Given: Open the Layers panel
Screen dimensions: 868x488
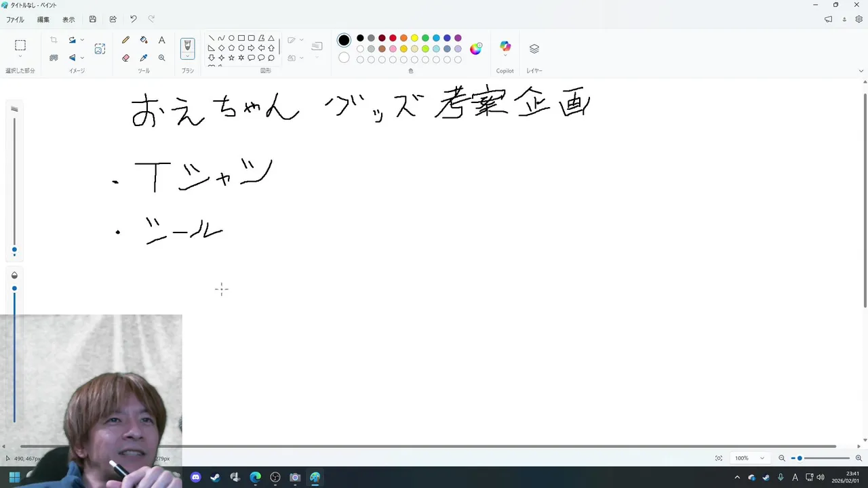Looking at the screenshot, I should point(534,49).
